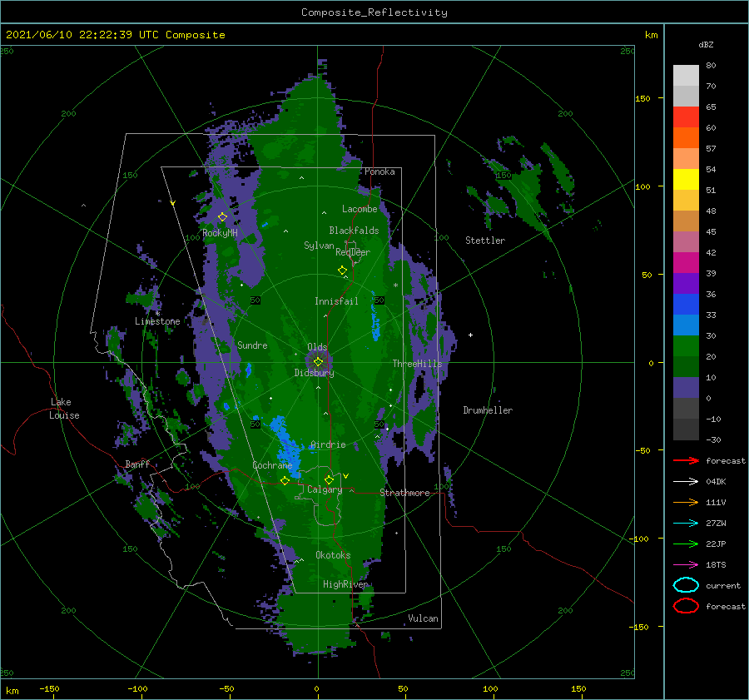Click the asterisk marker above Limestone
Viewport: 749px width, 700px height.
[x=157, y=314]
